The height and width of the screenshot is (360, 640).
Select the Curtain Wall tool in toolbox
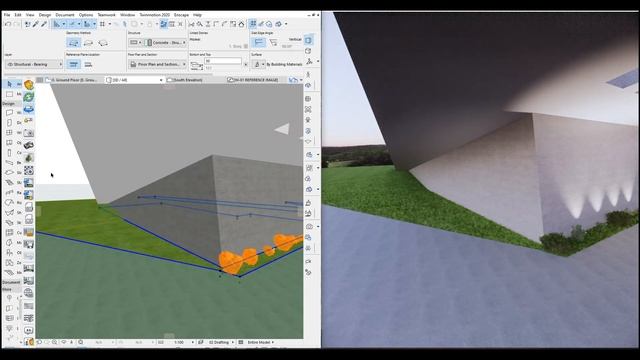(9, 233)
